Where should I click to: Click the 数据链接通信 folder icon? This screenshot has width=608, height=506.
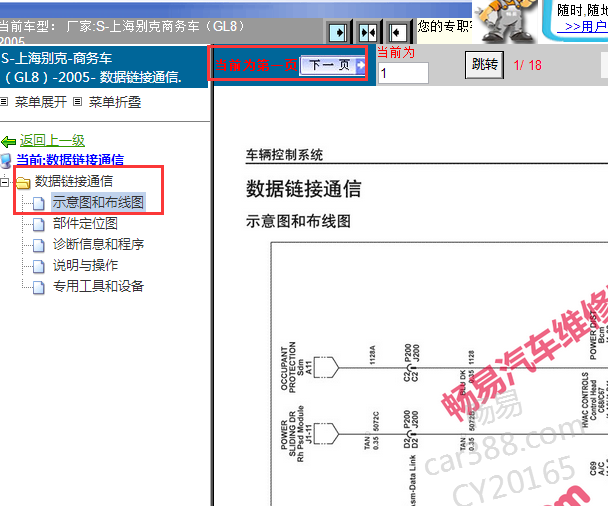coord(23,182)
